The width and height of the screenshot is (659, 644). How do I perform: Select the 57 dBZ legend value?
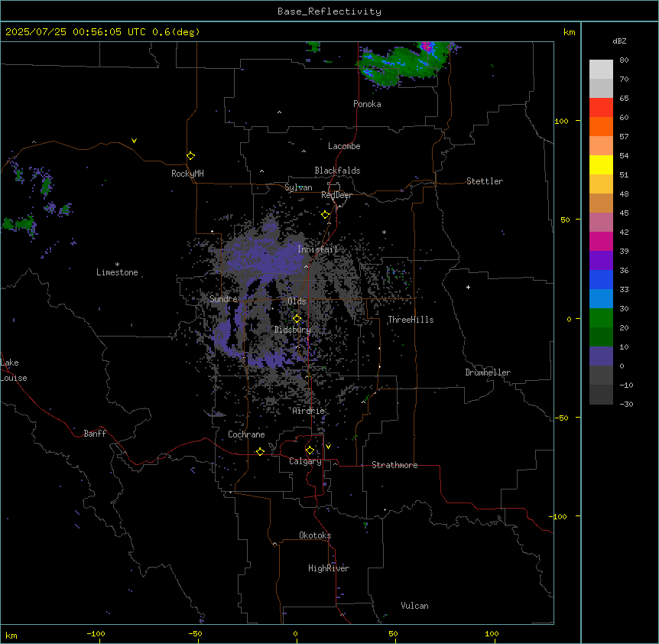(624, 137)
